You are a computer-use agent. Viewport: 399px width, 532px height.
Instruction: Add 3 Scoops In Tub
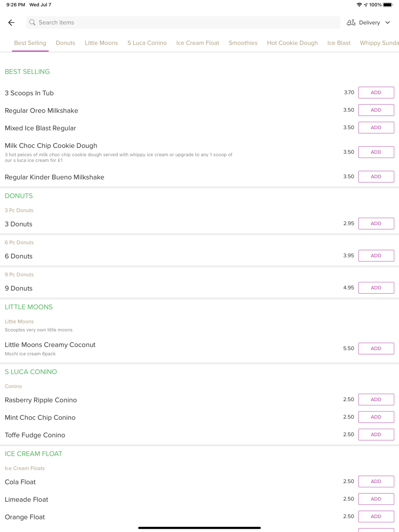point(376,93)
